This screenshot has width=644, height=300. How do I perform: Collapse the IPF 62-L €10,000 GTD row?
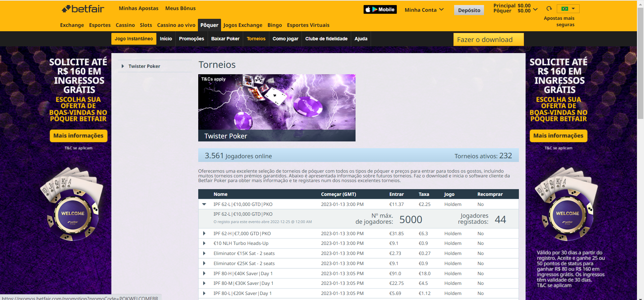click(204, 204)
